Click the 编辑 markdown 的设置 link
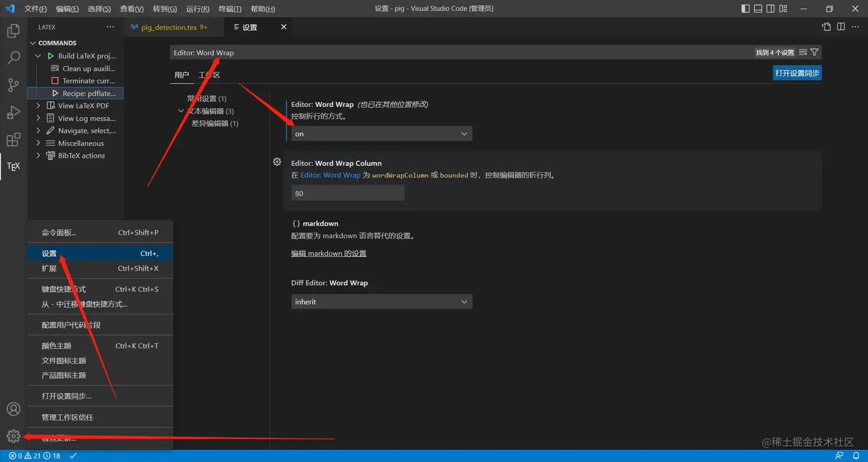Viewport: 868px width, 462px height. [328, 253]
